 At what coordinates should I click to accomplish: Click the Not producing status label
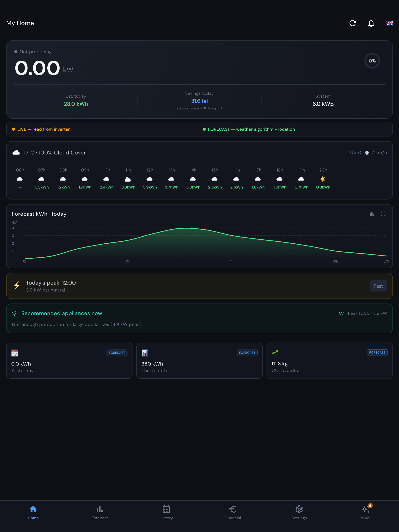pyautogui.click(x=36, y=52)
